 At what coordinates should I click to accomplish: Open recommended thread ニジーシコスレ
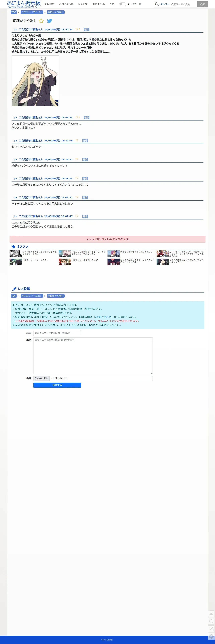[x=36, y=260]
